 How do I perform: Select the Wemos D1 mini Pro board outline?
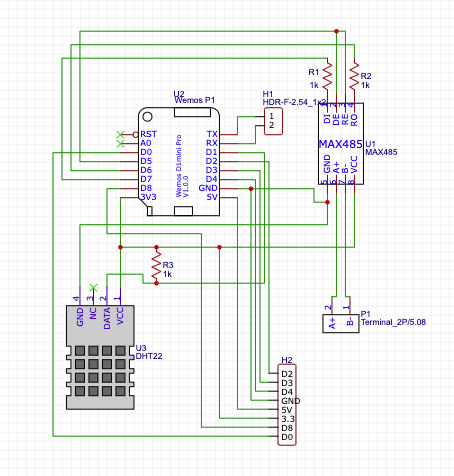pyautogui.click(x=179, y=162)
